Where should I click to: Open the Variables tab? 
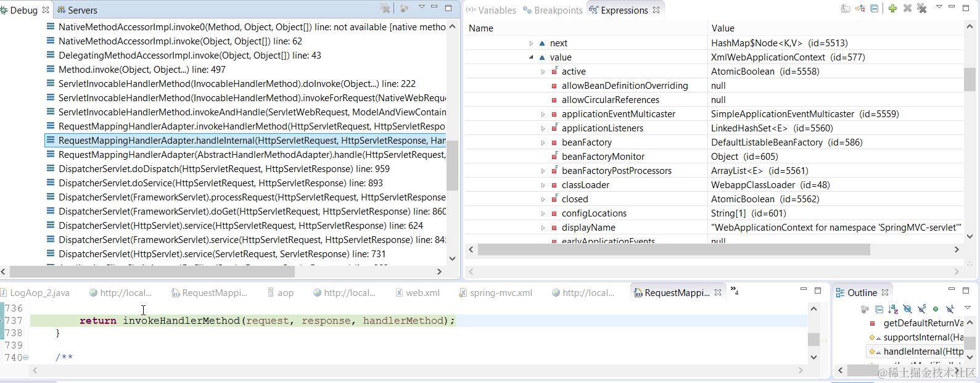[x=491, y=10]
